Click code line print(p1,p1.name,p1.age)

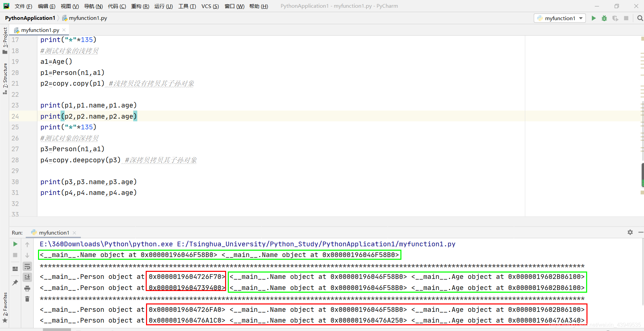coord(88,105)
